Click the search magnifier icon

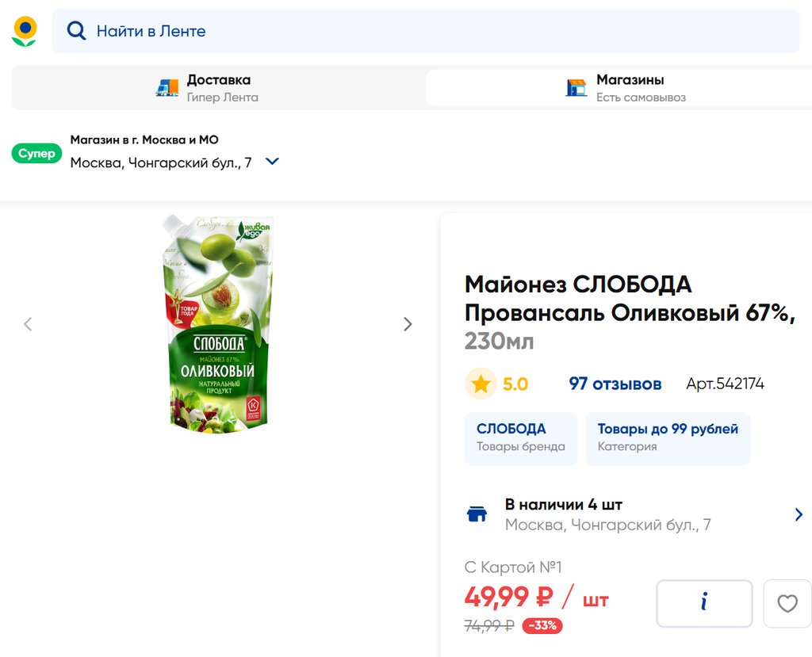click(76, 31)
